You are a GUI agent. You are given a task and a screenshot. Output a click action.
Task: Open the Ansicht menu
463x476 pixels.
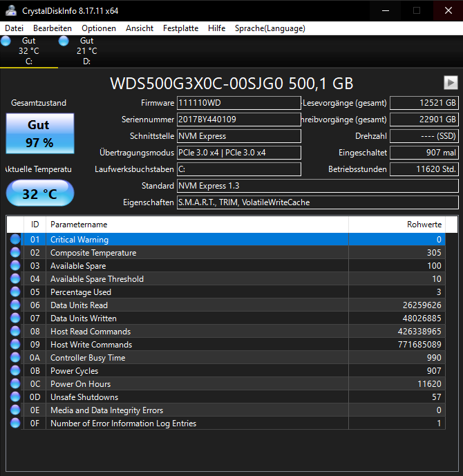tap(140, 28)
